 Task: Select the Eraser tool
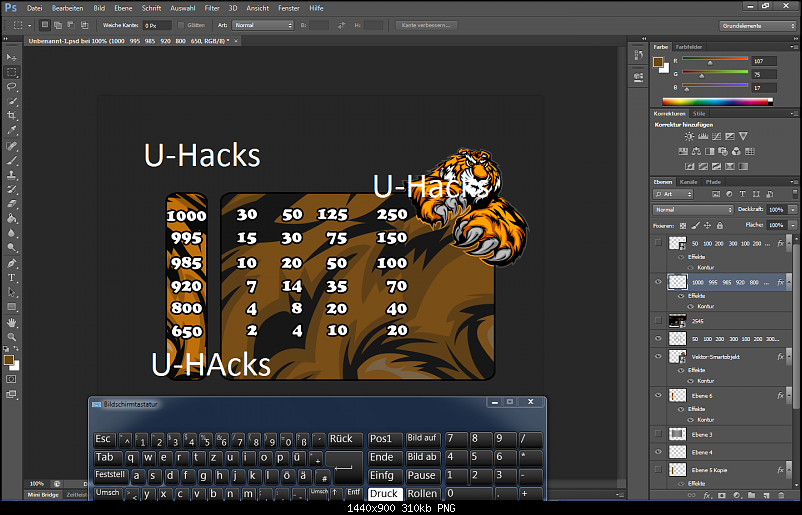tap(12, 204)
